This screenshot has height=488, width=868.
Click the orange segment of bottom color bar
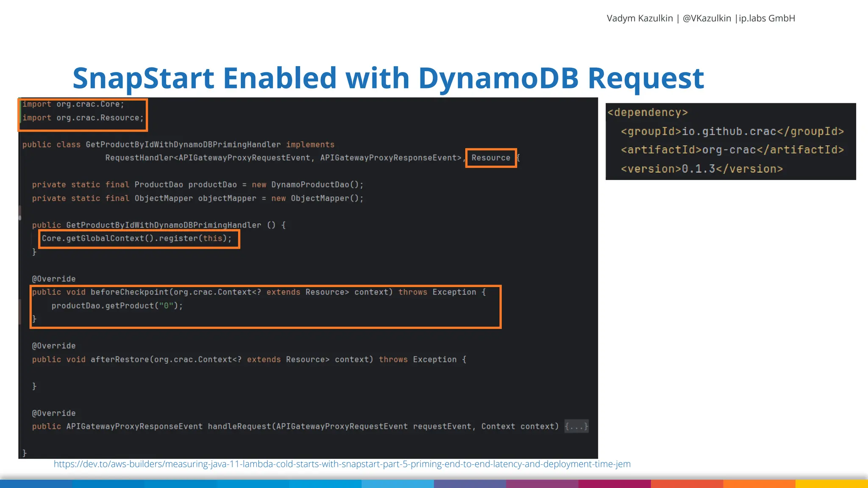[759, 484]
